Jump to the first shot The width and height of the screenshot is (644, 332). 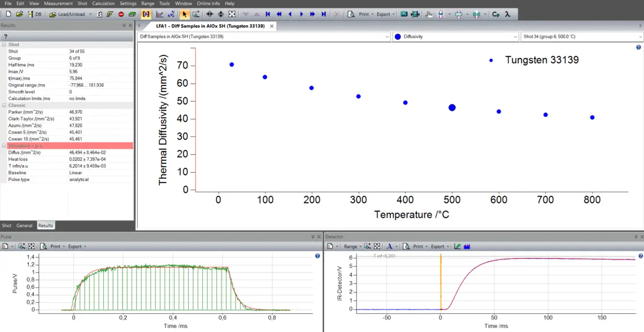(268, 14)
